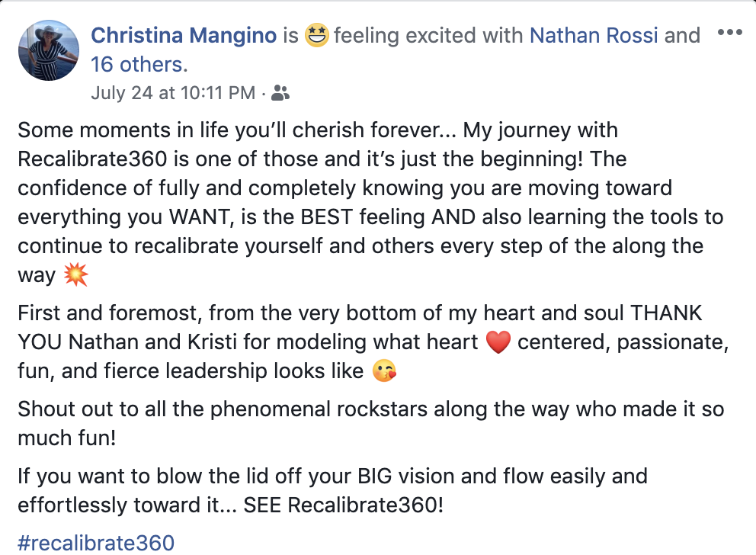Click the "much fun!" line of text
The image size is (756, 555).
pos(67,438)
